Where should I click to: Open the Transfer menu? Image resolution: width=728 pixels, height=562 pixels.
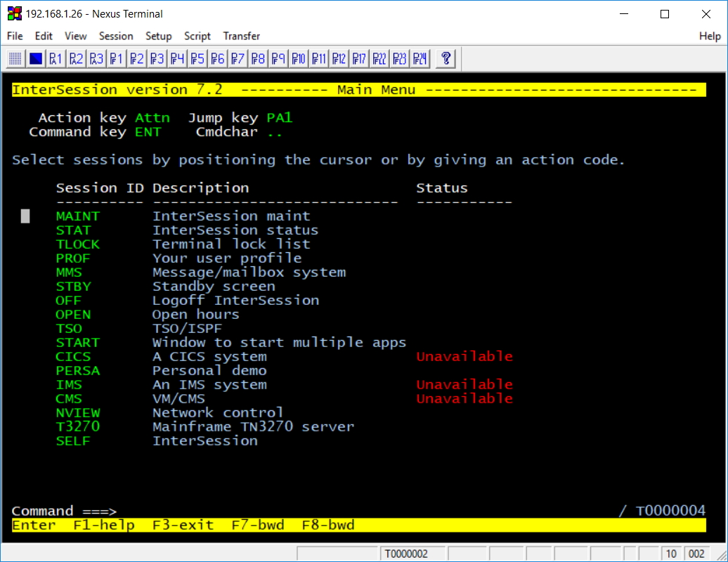[241, 36]
